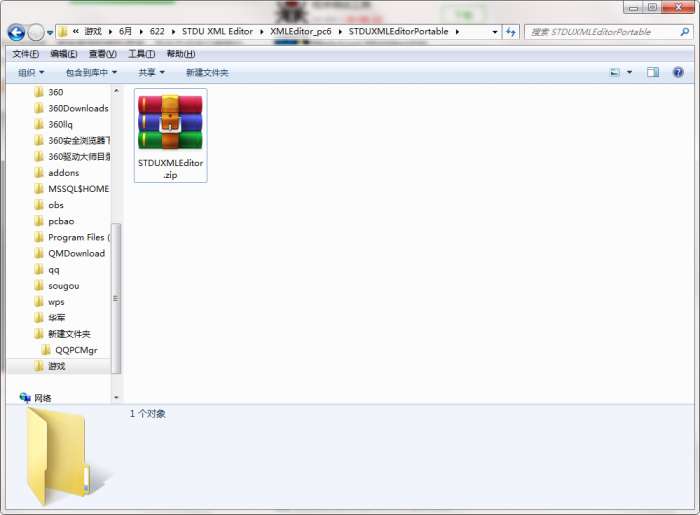Select the obs folder

[49, 205]
